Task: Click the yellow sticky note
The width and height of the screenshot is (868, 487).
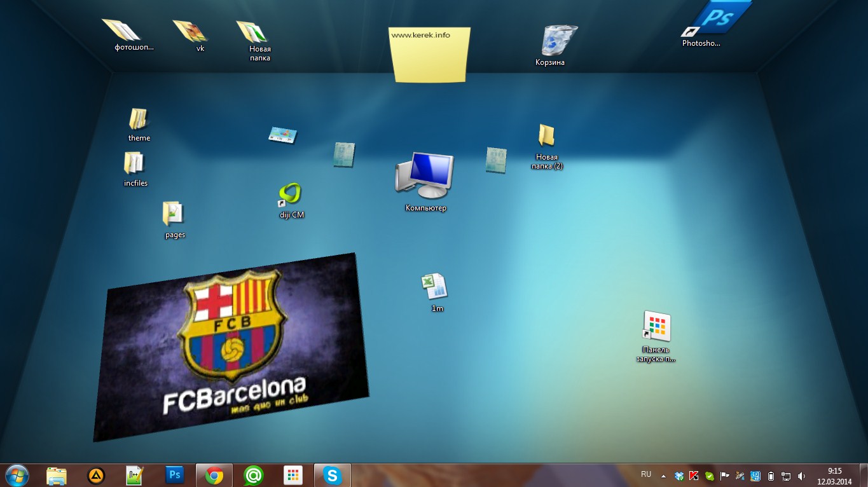Action: click(430, 55)
